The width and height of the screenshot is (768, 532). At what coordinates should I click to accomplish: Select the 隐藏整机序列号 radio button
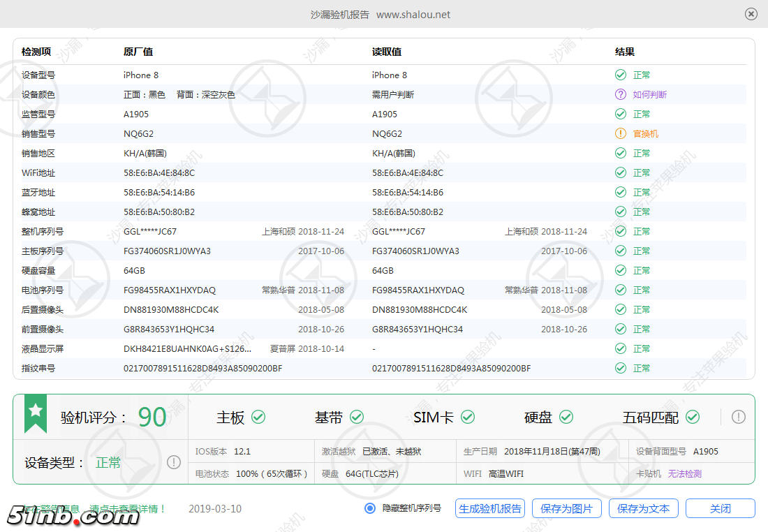(x=371, y=508)
